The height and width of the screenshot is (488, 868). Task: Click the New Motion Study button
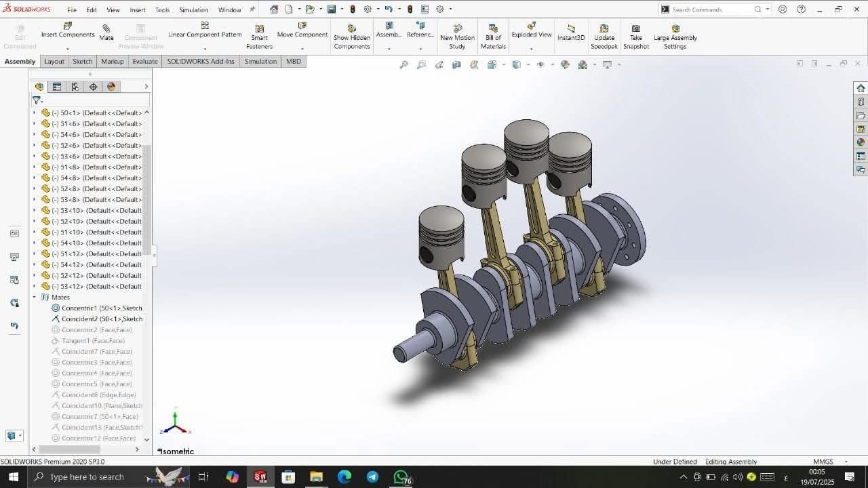click(x=457, y=37)
